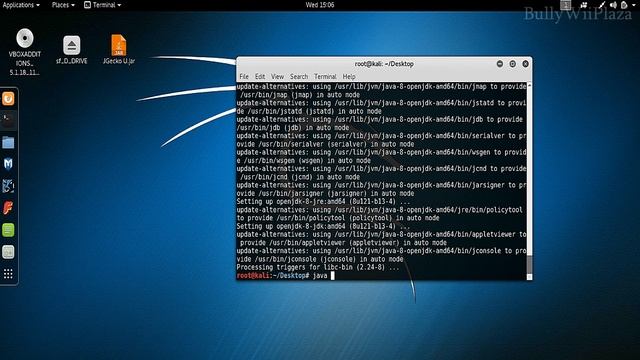
Task: Launch Firefox from the dock
Action: click(x=8, y=99)
